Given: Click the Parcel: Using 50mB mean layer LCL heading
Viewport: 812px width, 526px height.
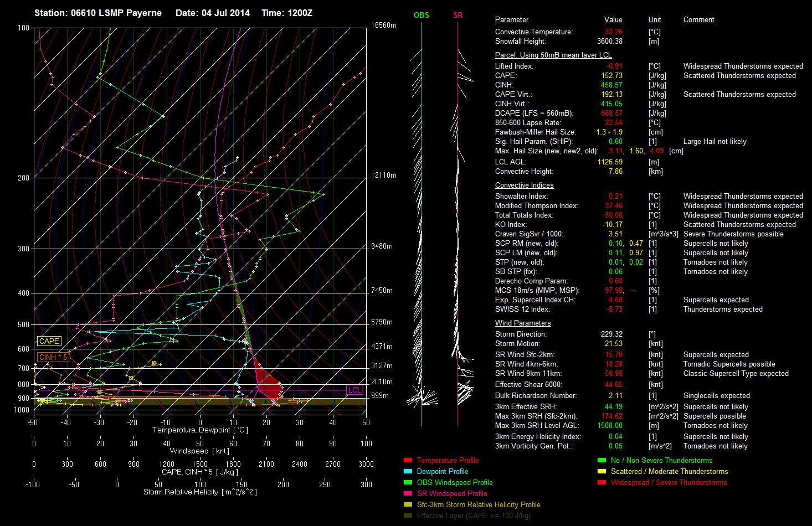Looking at the screenshot, I should coord(553,55).
